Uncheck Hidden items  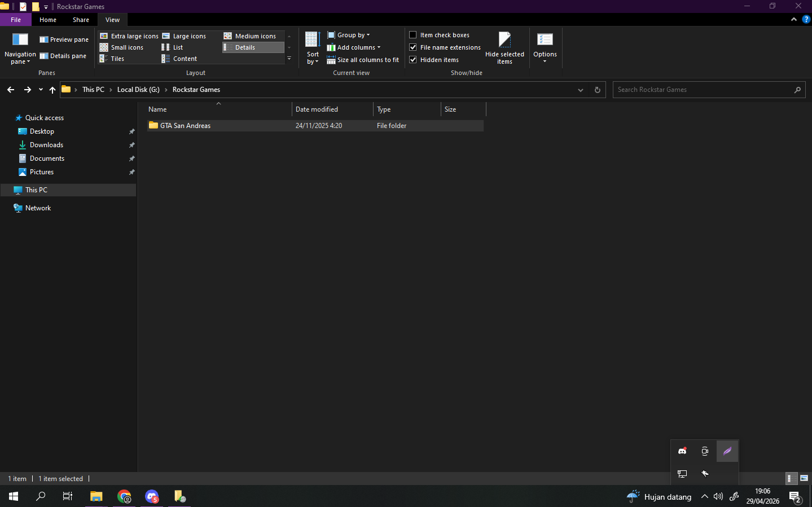pos(413,60)
